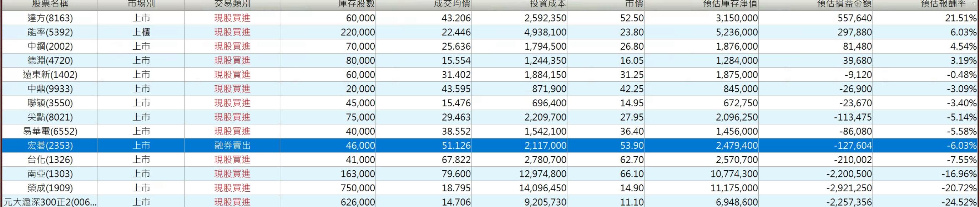The width and height of the screenshot is (980, 207).
Task: Click investment cost 14,096,450
Action: click(542, 188)
